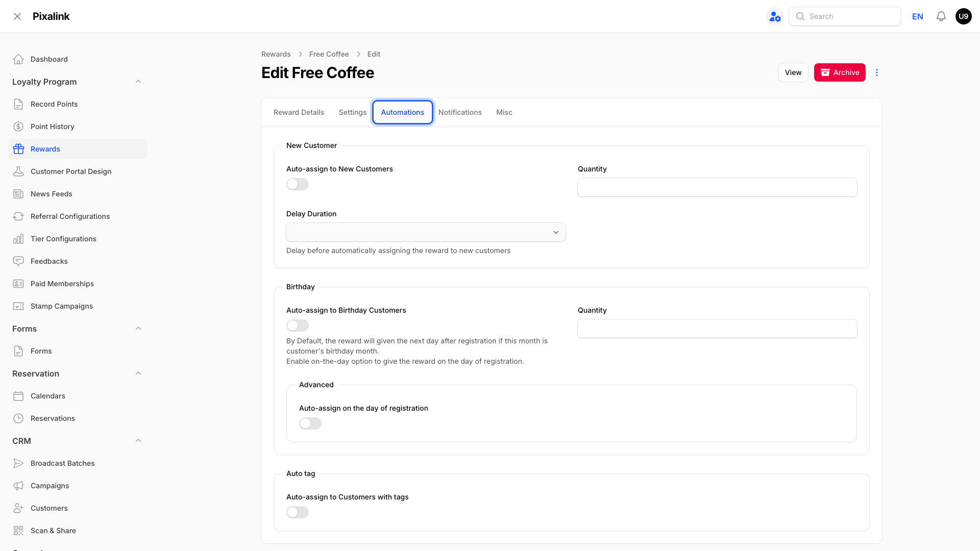The height and width of the screenshot is (551, 980).
Task: Open the three-dot more actions menu
Action: [x=877, y=72]
